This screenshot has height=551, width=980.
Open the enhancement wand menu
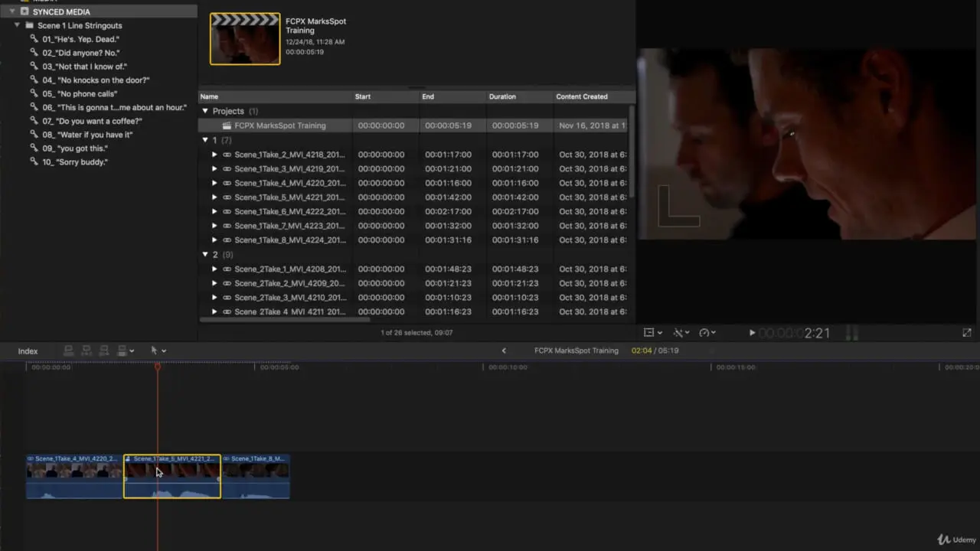coord(681,333)
